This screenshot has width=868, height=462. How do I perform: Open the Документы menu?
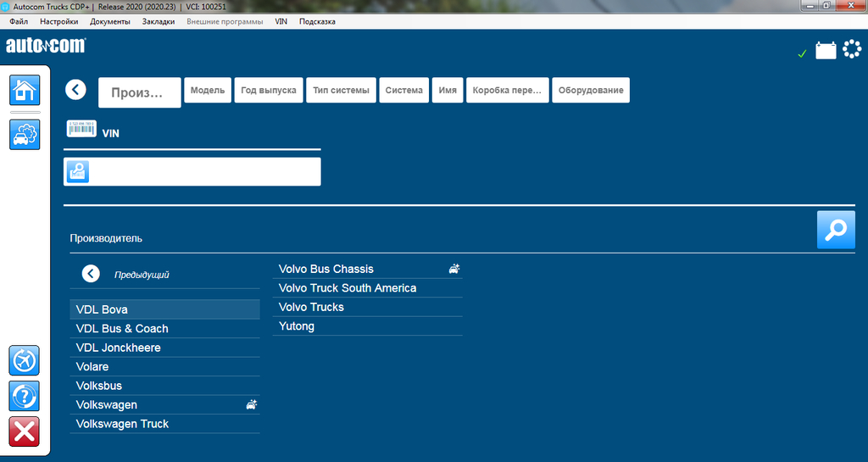click(110, 21)
